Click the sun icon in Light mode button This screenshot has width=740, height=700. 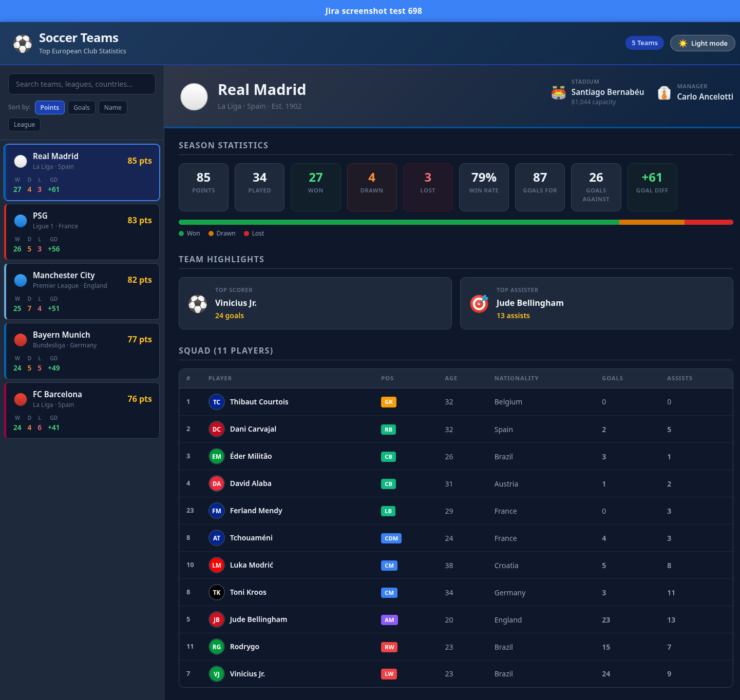pos(682,43)
